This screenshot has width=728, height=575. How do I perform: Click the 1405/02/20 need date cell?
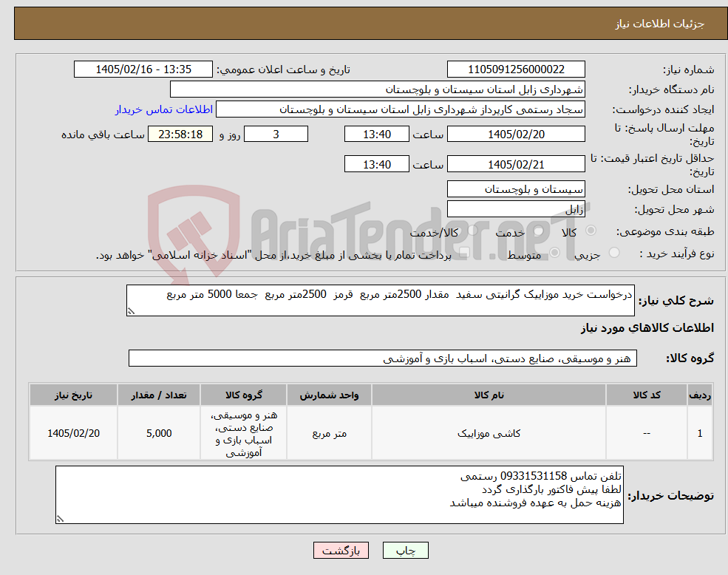click(x=73, y=433)
